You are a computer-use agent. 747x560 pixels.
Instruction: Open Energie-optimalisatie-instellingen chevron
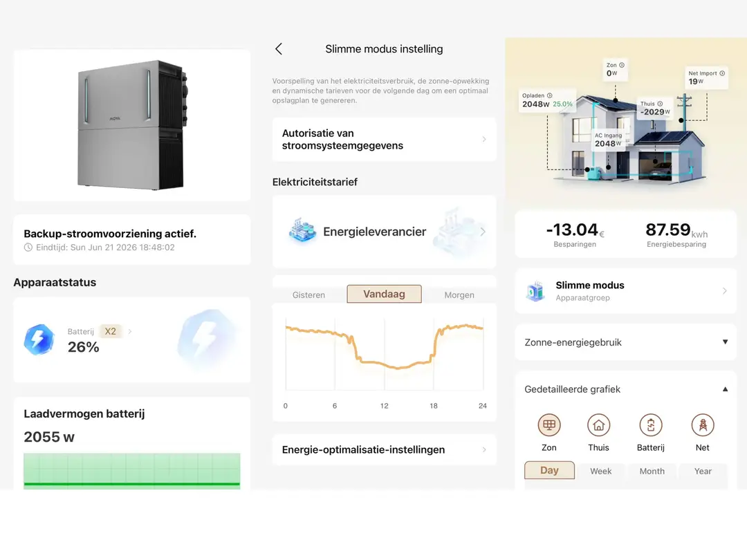point(484,449)
